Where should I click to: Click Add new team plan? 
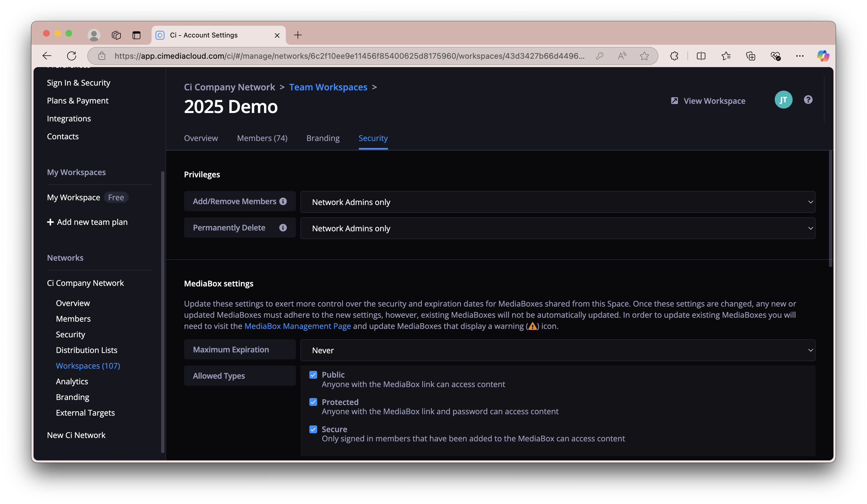87,222
